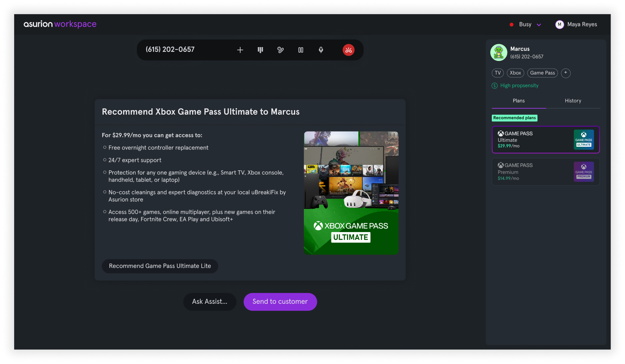
Task: Mute the microphone during the call
Action: pos(321,50)
